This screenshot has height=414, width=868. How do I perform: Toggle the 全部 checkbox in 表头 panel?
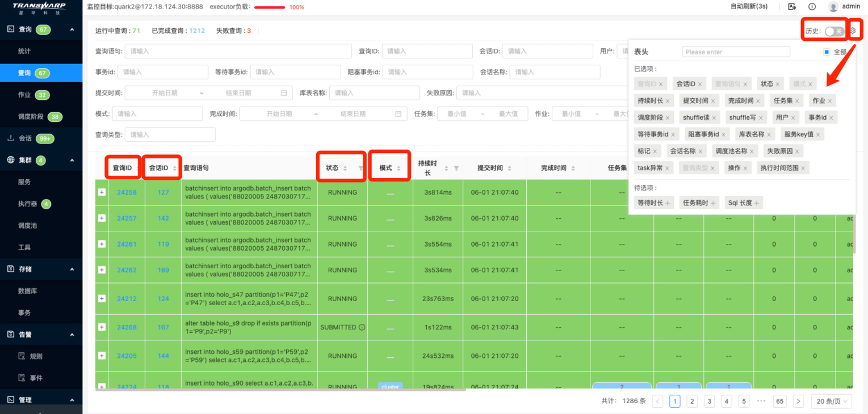827,52
